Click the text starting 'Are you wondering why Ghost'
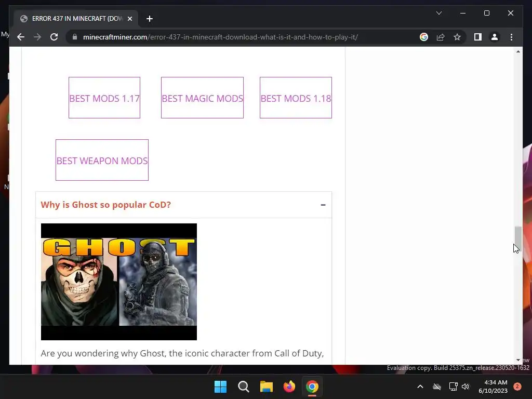 pos(182,353)
